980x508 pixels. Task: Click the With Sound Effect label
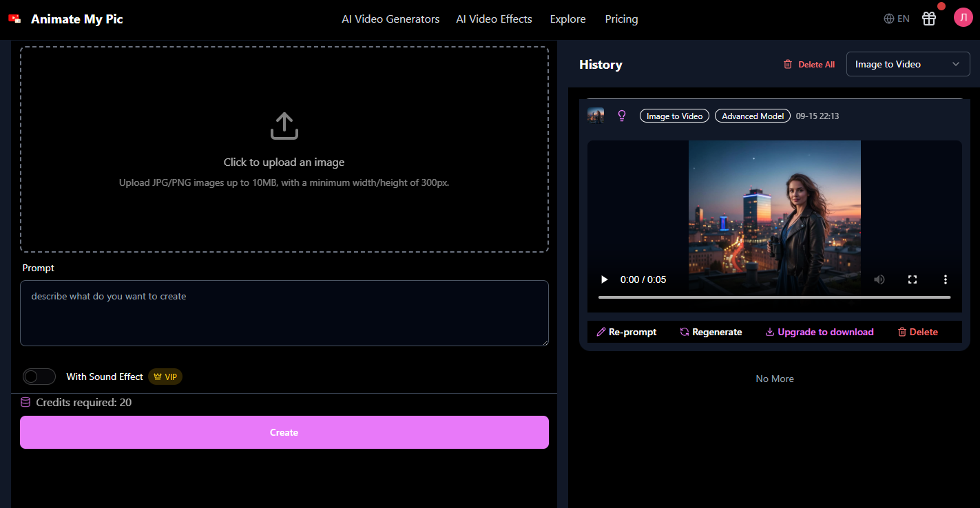pos(105,377)
